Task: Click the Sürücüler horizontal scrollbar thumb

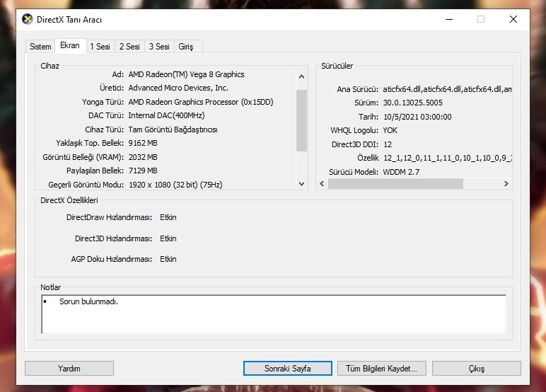Action: pyautogui.click(x=395, y=184)
